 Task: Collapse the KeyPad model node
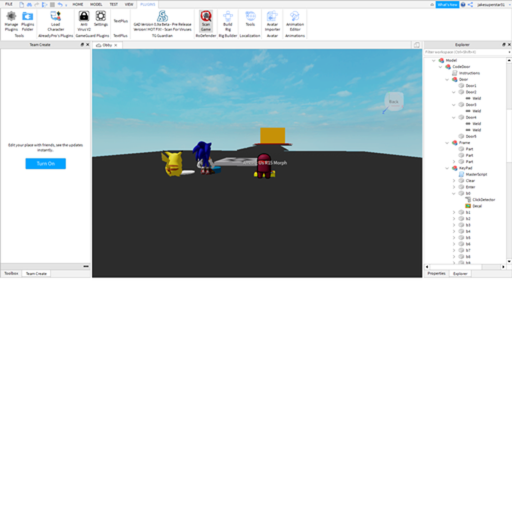pyautogui.click(x=447, y=168)
